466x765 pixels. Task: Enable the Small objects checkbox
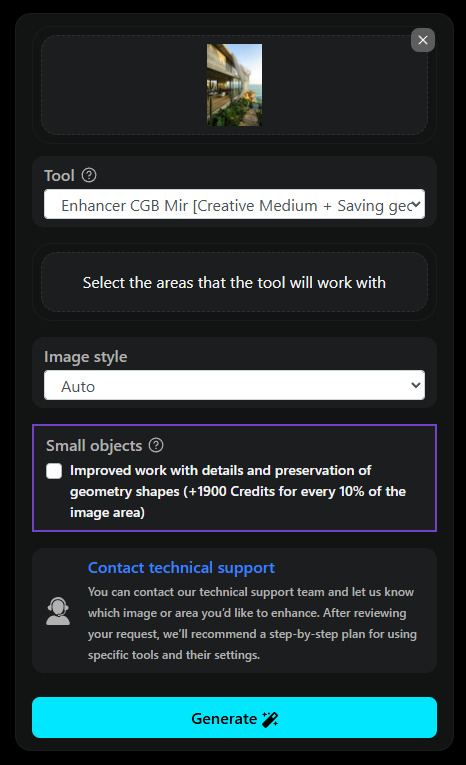(x=54, y=471)
